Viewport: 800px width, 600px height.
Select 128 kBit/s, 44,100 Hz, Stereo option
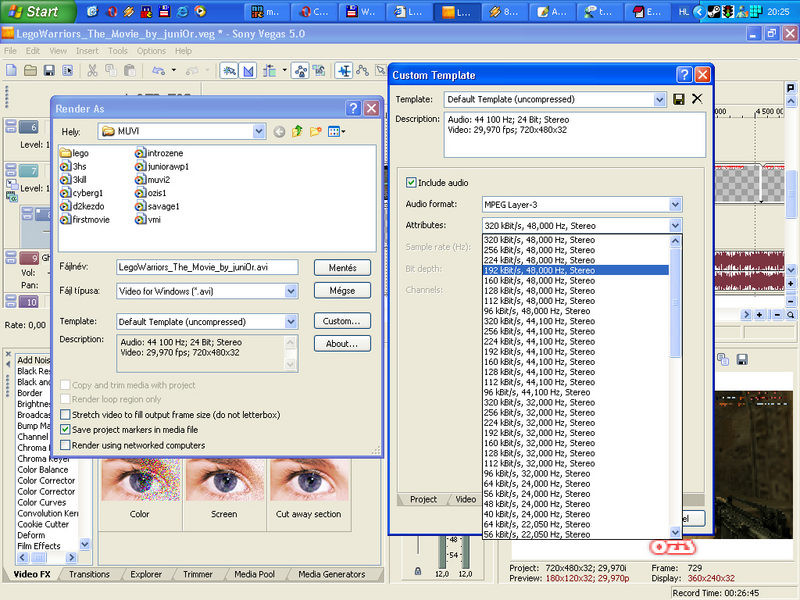(576, 372)
